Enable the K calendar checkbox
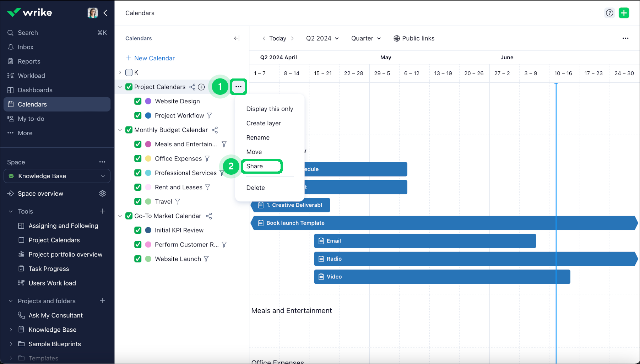Viewport: 640px width, 364px height. point(129,72)
